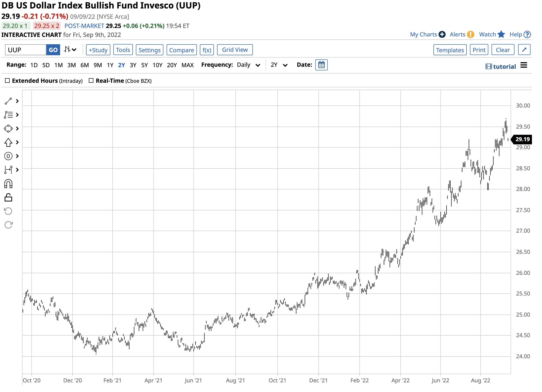Open the 2Y period dropdown
The width and height of the screenshot is (542, 392).
coord(279,65)
